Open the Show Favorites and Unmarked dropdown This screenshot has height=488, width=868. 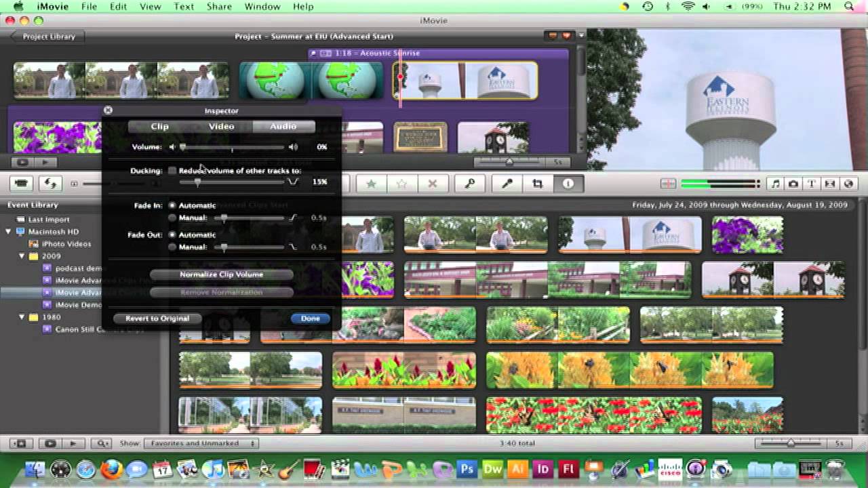(x=201, y=443)
